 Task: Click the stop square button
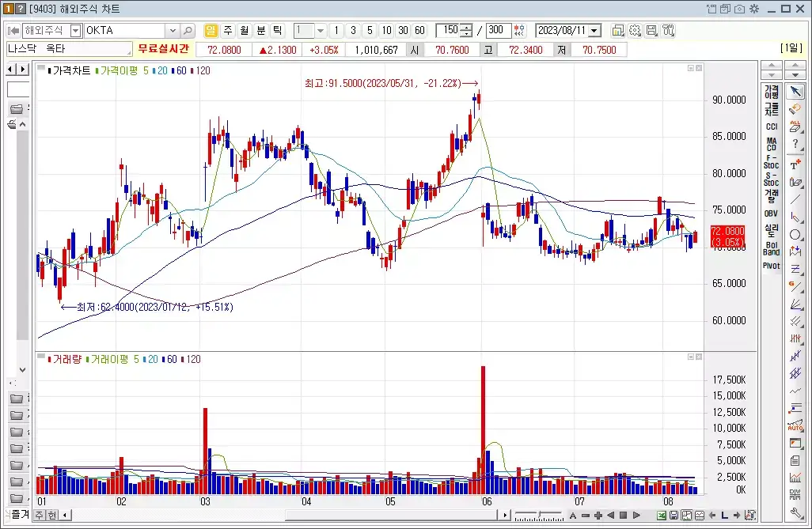coord(624,515)
